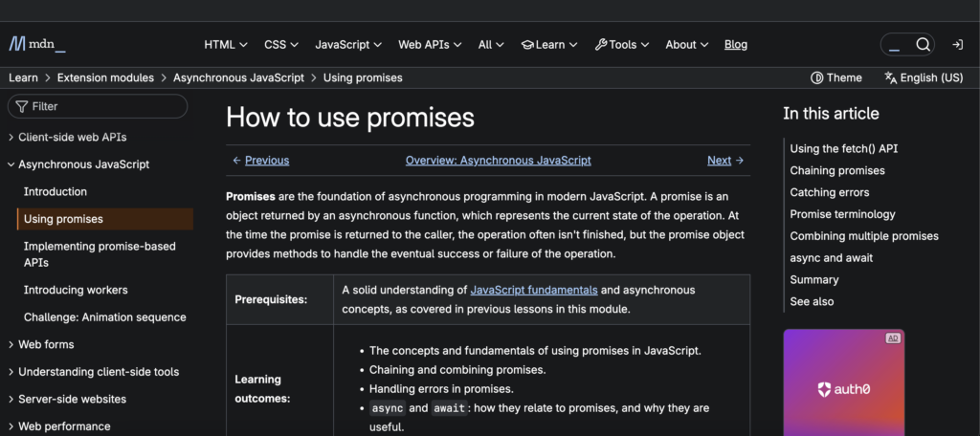Open the Web APIs dropdown menu
The height and width of the screenshot is (436, 980).
pyautogui.click(x=430, y=45)
